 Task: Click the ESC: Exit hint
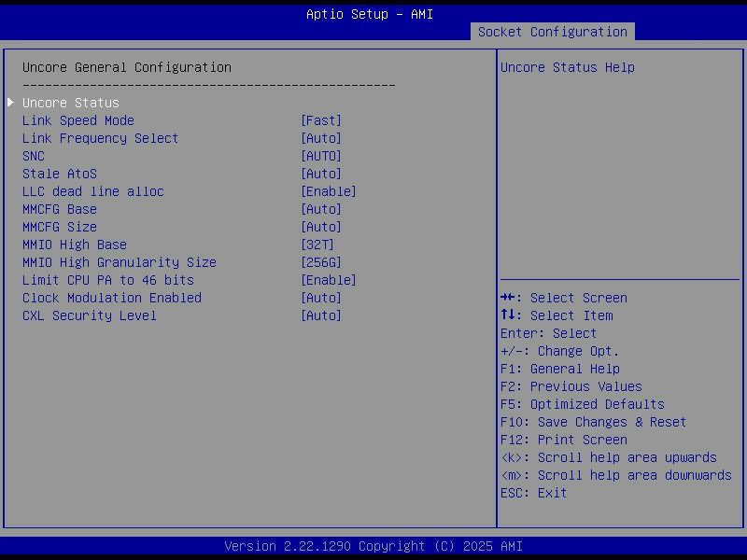(533, 493)
